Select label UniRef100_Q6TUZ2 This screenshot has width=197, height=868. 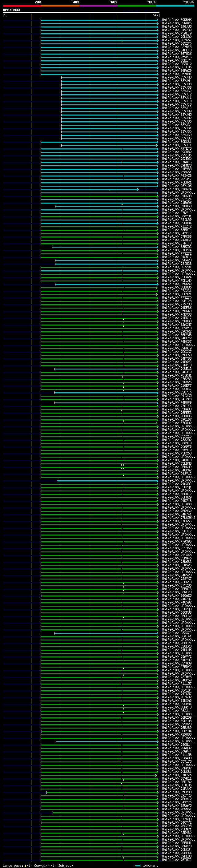(177, 860)
